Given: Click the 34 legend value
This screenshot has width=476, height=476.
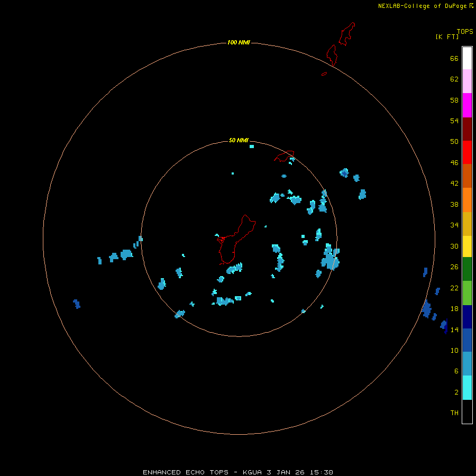Looking at the screenshot, I should pos(454,225).
